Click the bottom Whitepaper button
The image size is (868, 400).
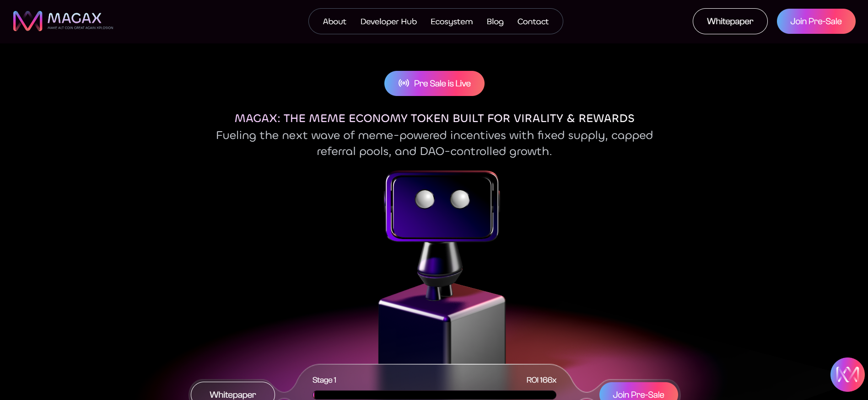click(232, 392)
